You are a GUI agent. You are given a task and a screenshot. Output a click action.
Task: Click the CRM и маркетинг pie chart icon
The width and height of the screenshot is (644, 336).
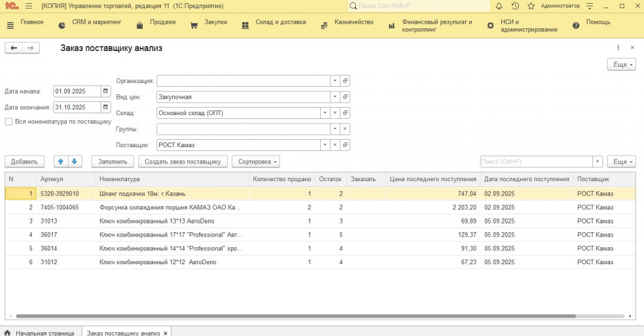pos(62,25)
